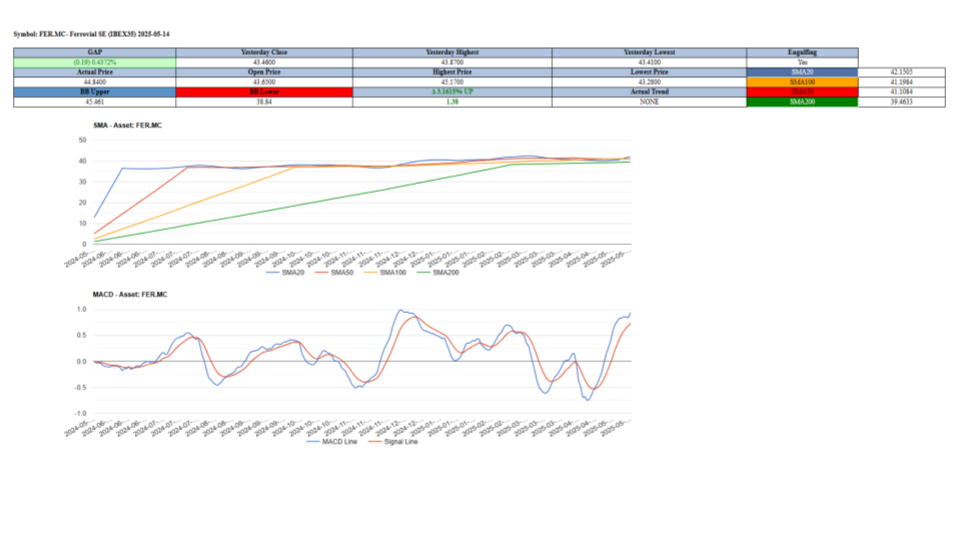Image resolution: width=960 pixels, height=540 pixels.
Task: Select the green SMA200 colored table cell
Action: point(802,102)
